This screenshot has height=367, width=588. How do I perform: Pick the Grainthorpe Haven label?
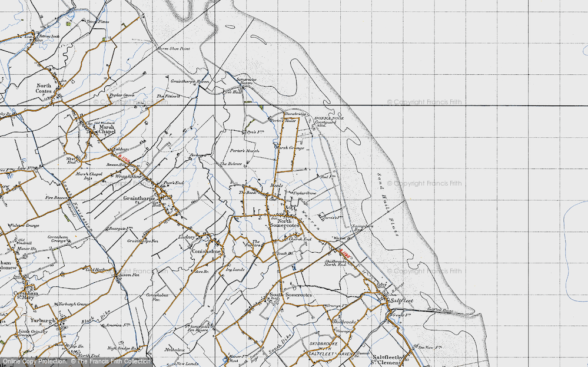(x=190, y=81)
